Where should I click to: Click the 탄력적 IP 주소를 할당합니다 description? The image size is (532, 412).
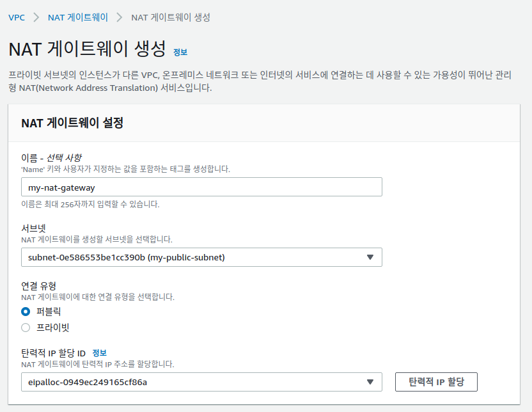pos(98,365)
